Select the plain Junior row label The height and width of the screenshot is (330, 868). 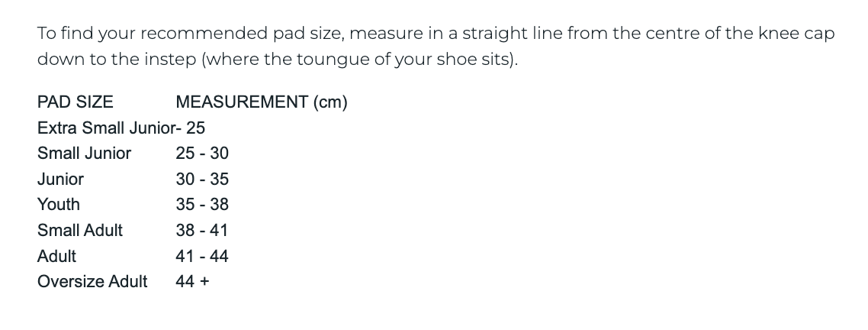pos(60,180)
